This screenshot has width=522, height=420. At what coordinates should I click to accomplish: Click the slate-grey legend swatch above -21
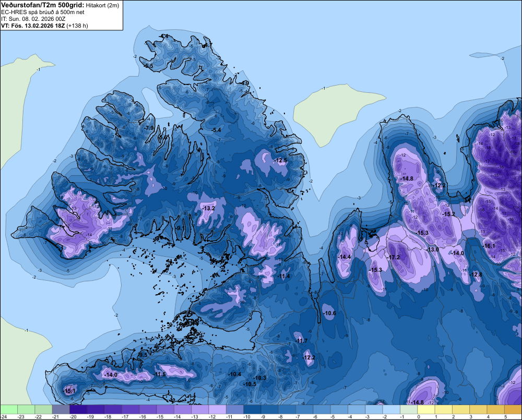point(61,410)
